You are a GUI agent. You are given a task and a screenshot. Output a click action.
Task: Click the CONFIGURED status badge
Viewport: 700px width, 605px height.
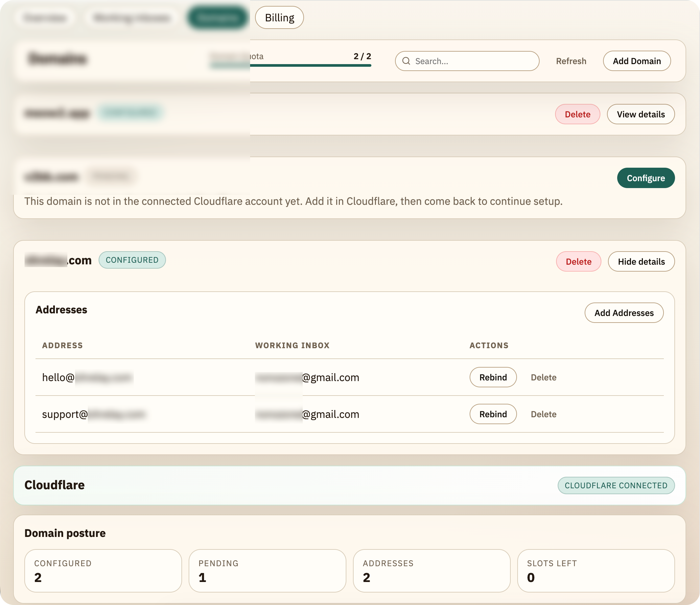(x=132, y=260)
